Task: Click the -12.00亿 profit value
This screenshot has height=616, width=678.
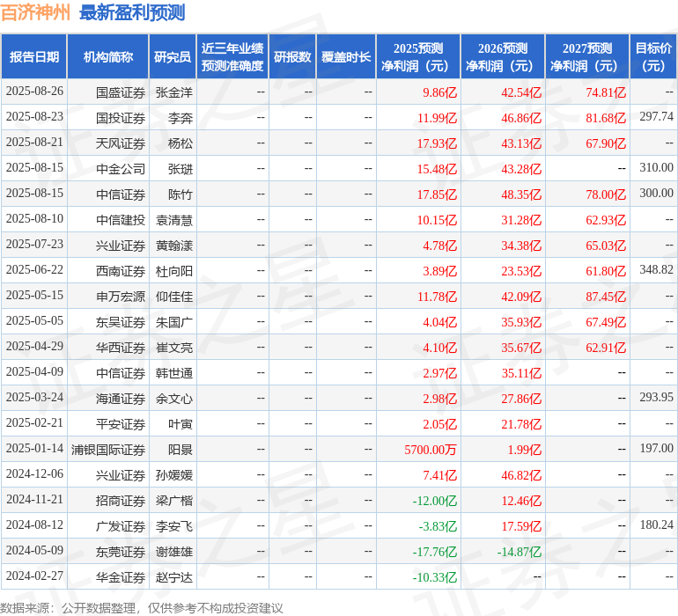Action: coord(435,500)
